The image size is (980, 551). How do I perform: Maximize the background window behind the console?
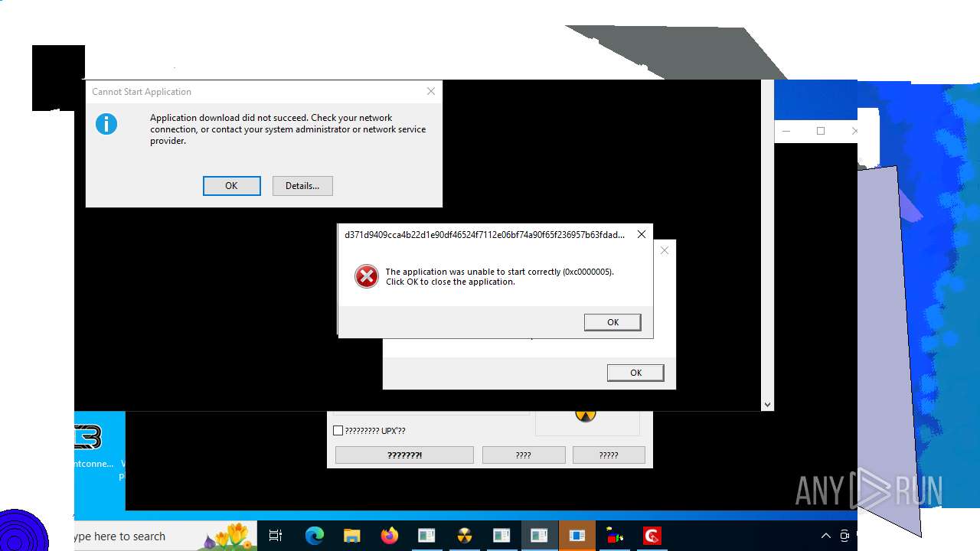821,131
